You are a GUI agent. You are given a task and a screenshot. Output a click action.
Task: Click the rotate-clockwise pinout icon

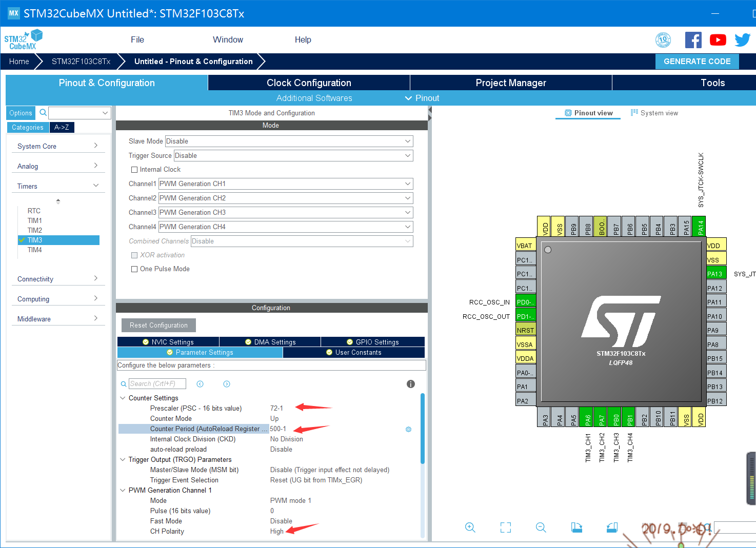576,527
